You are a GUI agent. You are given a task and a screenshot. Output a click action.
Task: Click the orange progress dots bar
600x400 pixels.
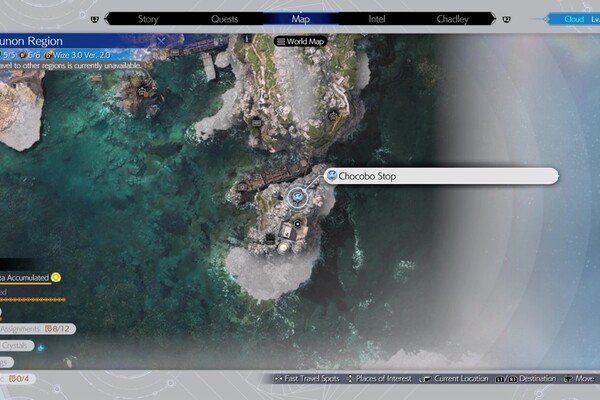[33, 300]
